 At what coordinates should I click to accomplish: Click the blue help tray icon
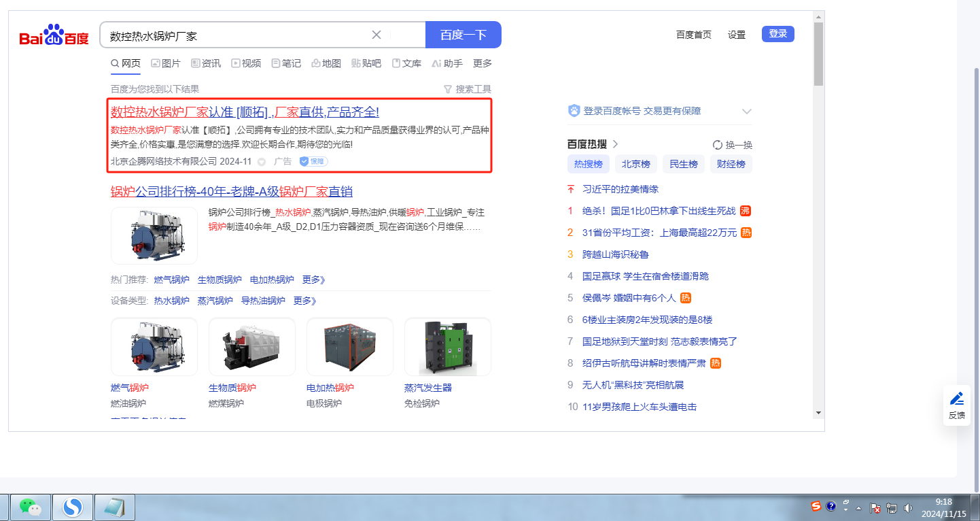click(x=830, y=506)
